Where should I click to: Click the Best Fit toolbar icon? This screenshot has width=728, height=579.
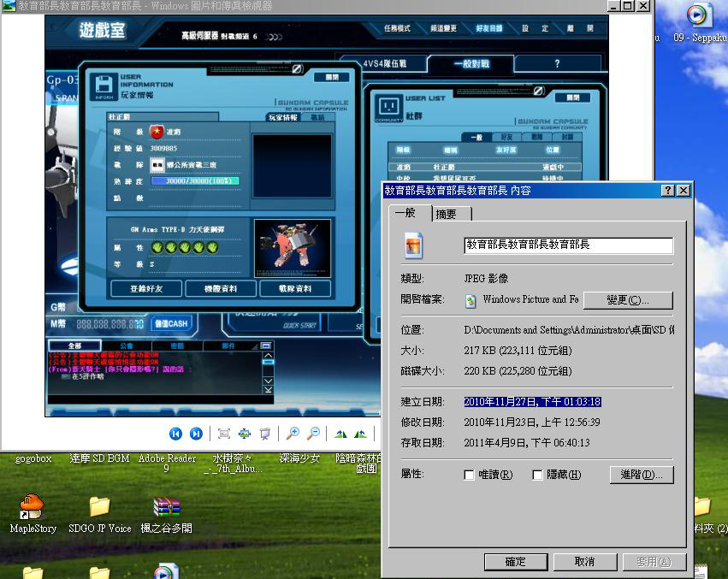point(224,434)
